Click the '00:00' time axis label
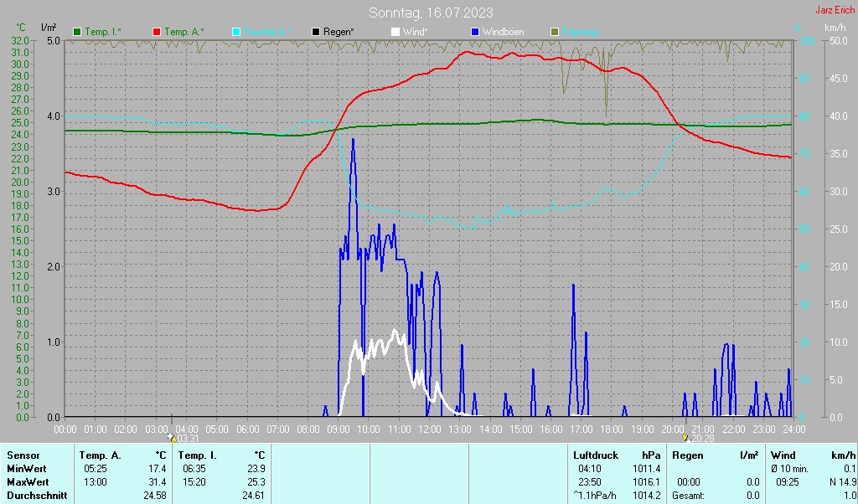Image resolution: width=858 pixels, height=504 pixels. click(x=65, y=429)
